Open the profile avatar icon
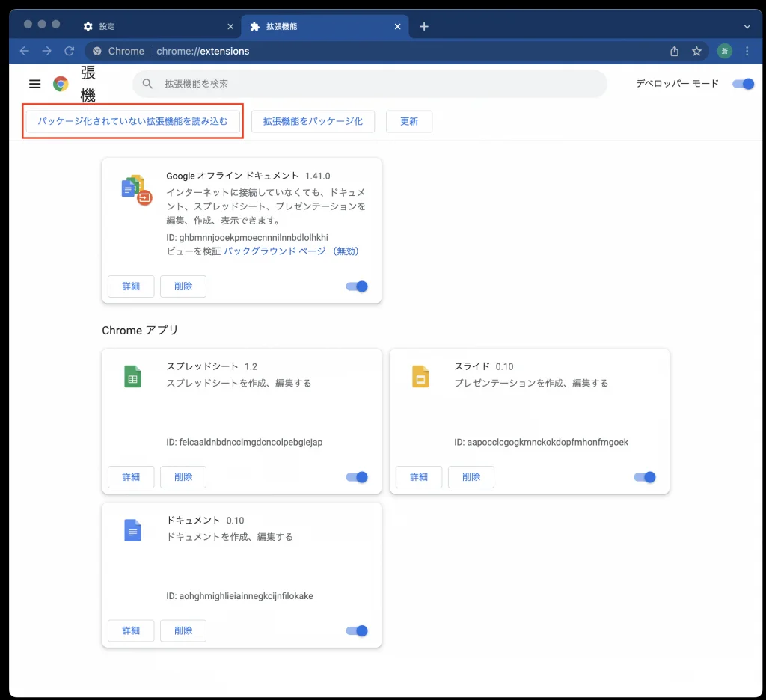Screen dimensions: 766x700 point(724,51)
